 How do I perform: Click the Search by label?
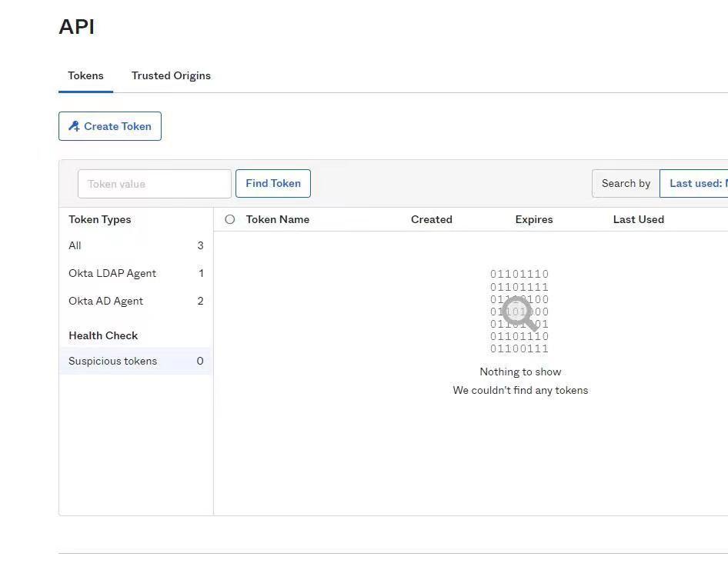pyautogui.click(x=626, y=183)
